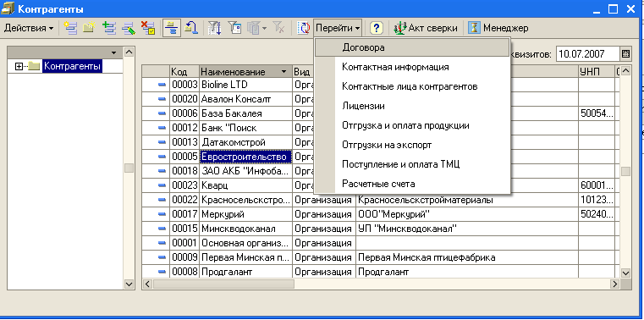Create a new group with folder icon
Viewport: 644px width, 320px height.
(x=89, y=28)
